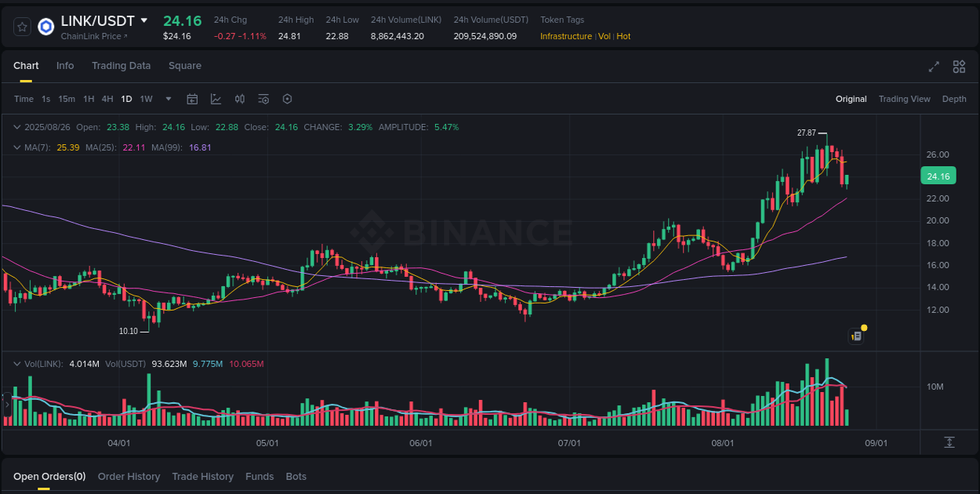The width and height of the screenshot is (980, 494).
Task: Open the extra timeframes dropdown arrow
Action: point(168,99)
